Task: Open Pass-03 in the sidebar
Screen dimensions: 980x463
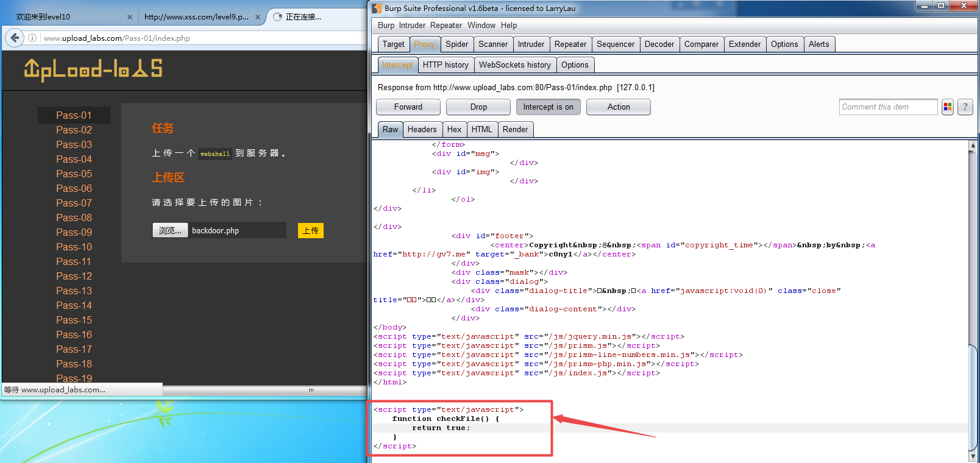Action: point(74,144)
